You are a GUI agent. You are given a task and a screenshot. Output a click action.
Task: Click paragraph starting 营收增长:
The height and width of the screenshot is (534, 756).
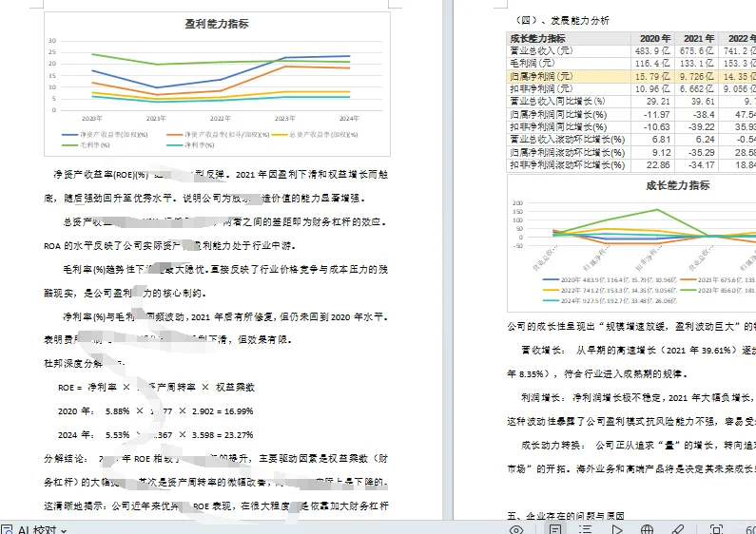(631, 362)
